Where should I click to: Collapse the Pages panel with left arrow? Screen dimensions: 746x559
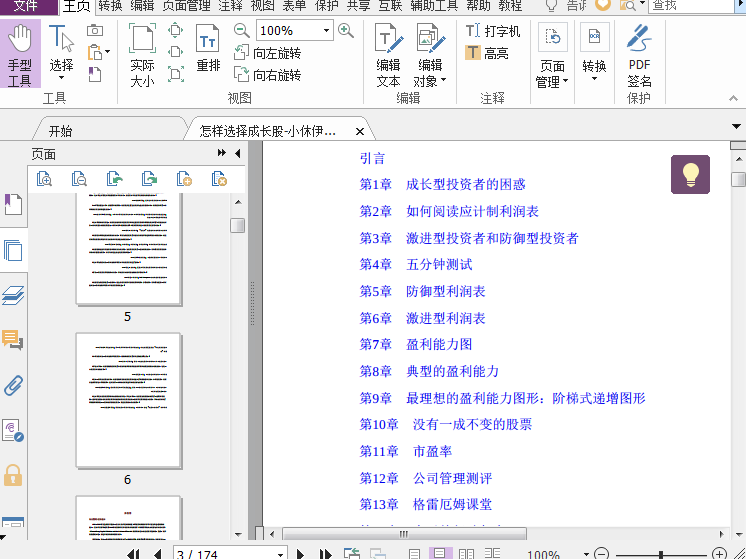pos(237,153)
